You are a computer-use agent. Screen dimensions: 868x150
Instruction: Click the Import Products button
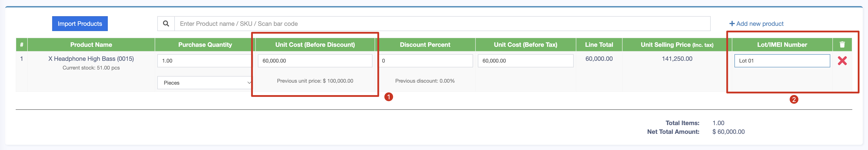point(80,24)
